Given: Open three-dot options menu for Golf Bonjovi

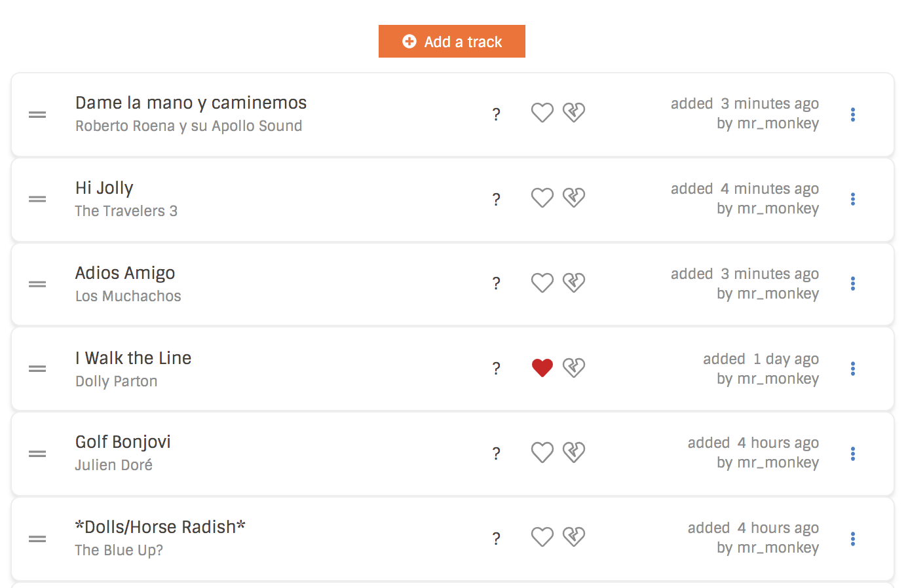Looking at the screenshot, I should pos(853,453).
